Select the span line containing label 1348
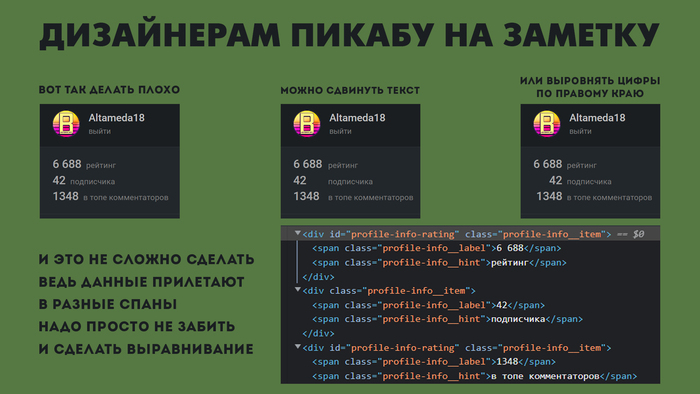The image size is (700, 394). [x=434, y=362]
